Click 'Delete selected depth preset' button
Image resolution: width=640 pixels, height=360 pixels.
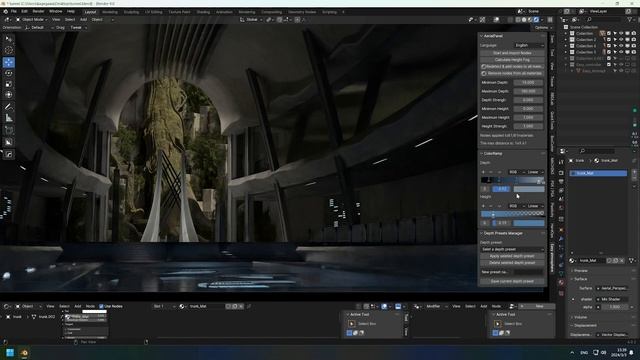pyautogui.click(x=512, y=263)
